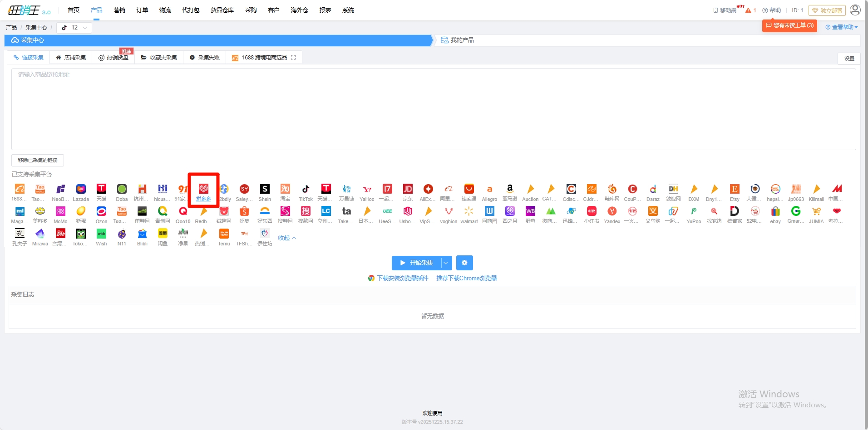Choose the Lazada platform icon
The image size is (868, 430).
81,189
